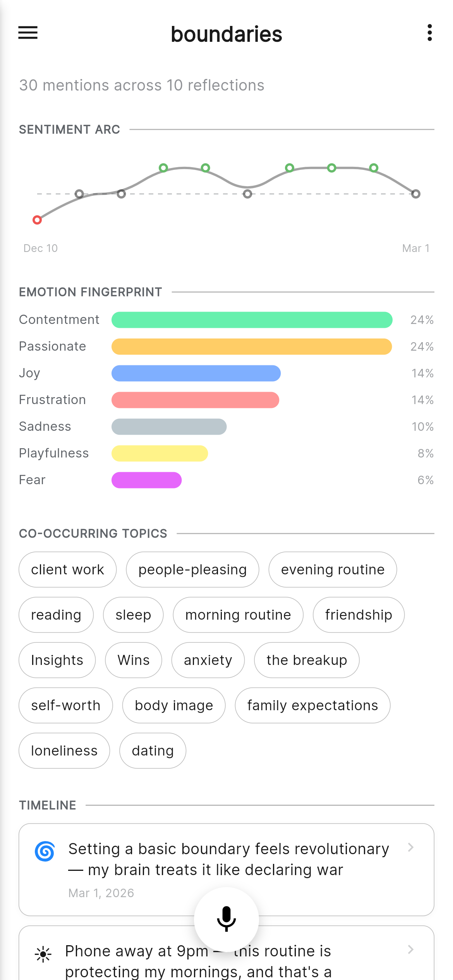Screen dimensions: 453x980
Task: Open the breakup co-occurring topic
Action: [x=306, y=660]
